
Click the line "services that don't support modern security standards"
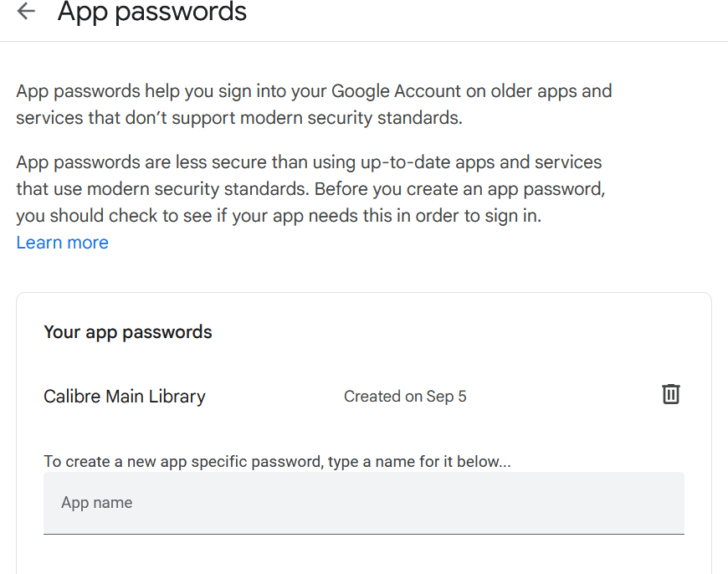(238, 118)
